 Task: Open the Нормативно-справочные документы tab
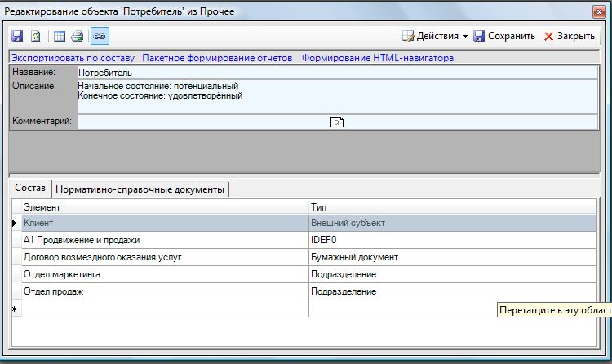pyautogui.click(x=140, y=189)
